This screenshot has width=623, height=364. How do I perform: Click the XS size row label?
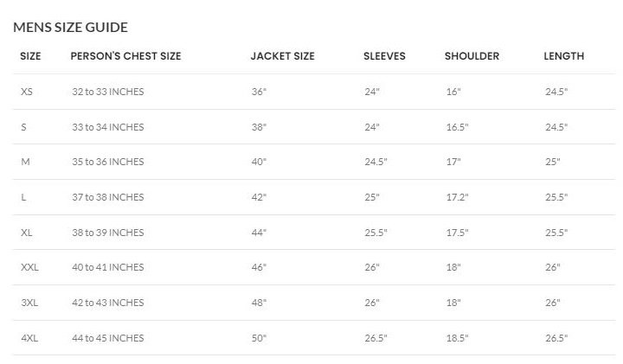click(x=27, y=92)
